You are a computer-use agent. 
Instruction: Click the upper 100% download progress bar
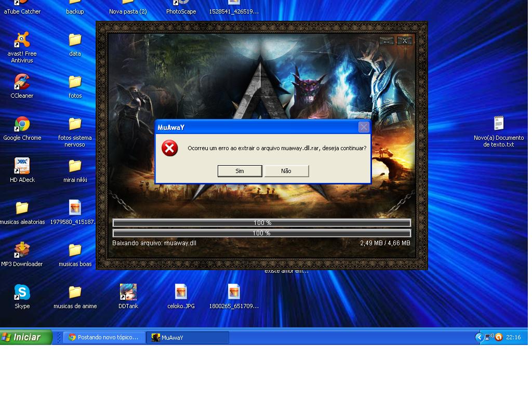262,223
